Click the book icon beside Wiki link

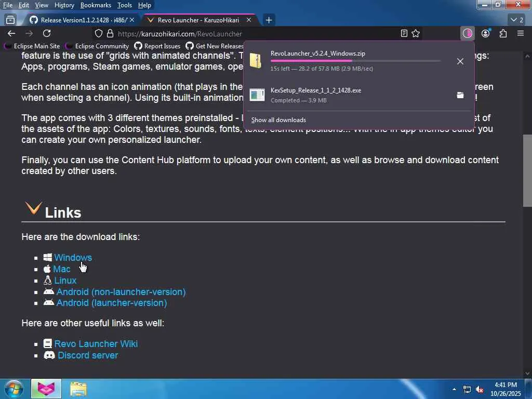[47, 344]
